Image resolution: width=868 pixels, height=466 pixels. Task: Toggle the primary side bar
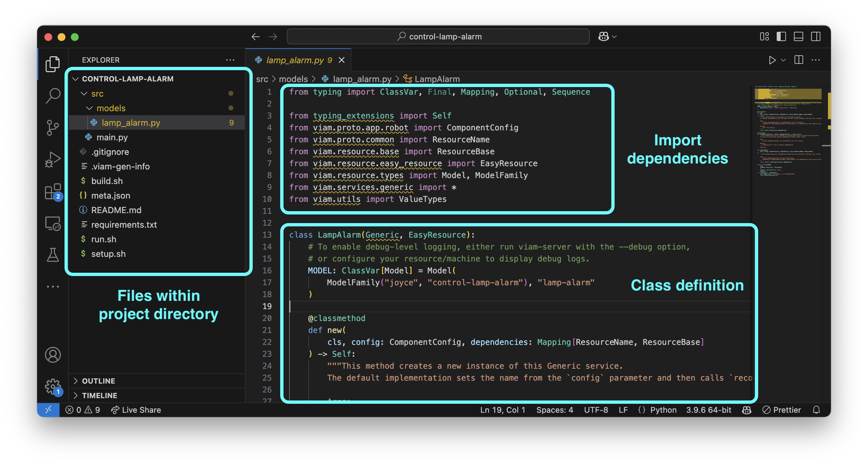pyautogui.click(x=781, y=36)
